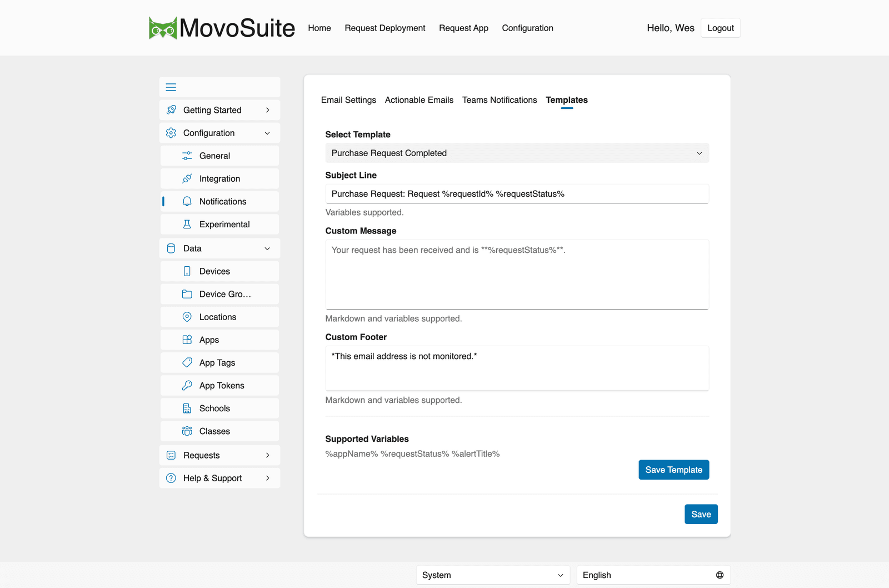Screen dimensions: 889x588
Task: Open Schools in sidebar
Action: [219, 408]
